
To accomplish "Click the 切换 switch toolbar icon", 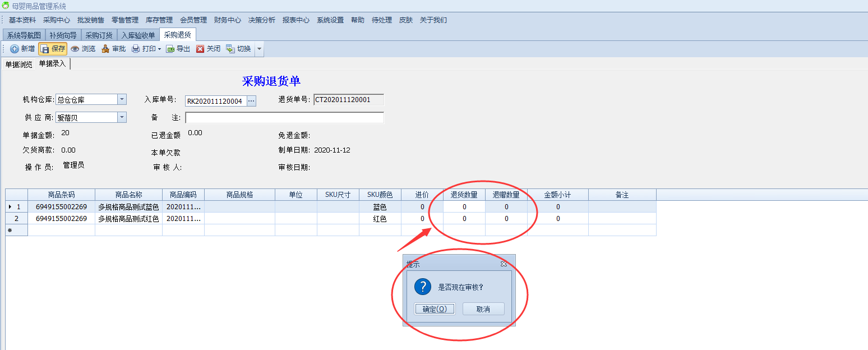I will point(230,49).
